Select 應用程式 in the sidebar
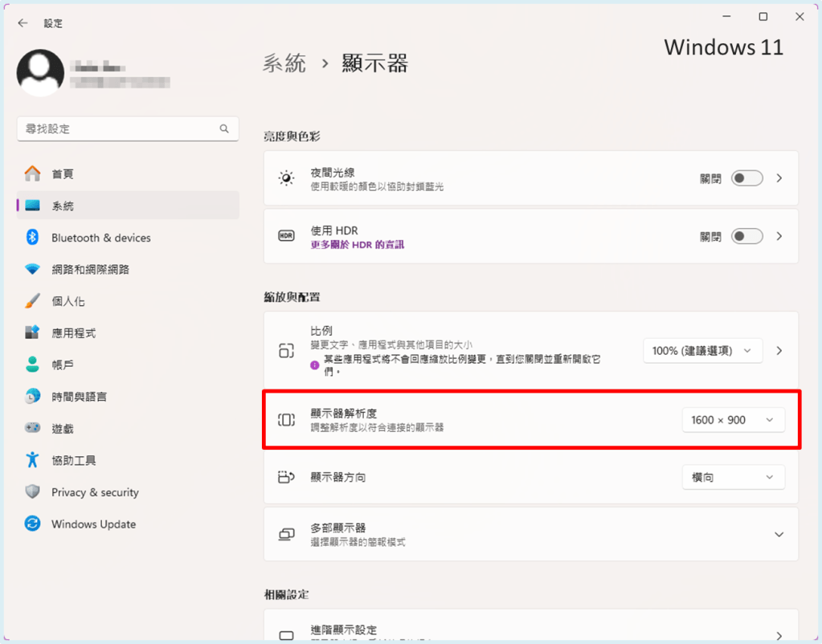 coord(73,332)
